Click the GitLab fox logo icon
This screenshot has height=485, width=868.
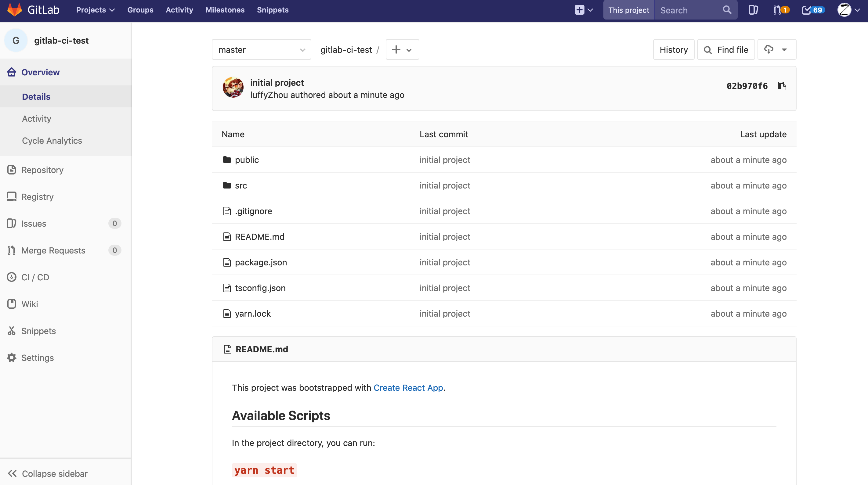[x=14, y=10]
